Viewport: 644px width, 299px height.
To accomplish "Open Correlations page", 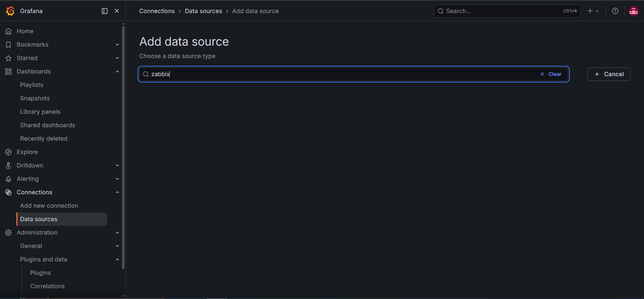I will pyautogui.click(x=47, y=286).
